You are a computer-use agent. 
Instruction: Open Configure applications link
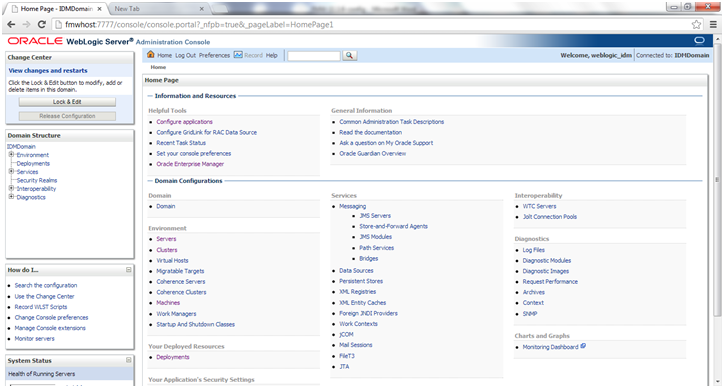pyautogui.click(x=185, y=122)
